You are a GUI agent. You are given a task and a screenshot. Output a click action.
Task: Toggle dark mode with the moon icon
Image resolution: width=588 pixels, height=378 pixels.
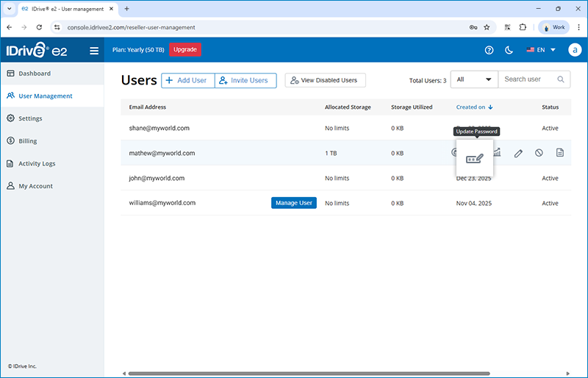pyautogui.click(x=509, y=50)
